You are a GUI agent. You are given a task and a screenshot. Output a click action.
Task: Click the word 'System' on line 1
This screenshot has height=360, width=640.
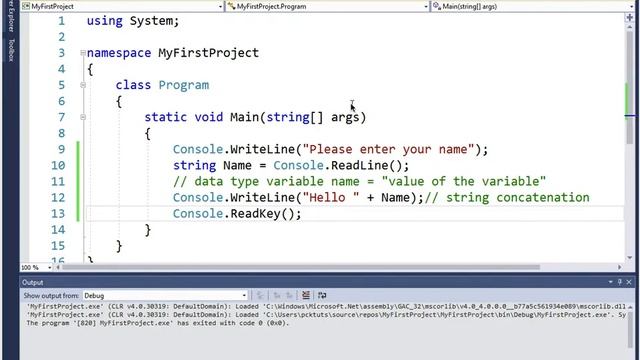152,21
